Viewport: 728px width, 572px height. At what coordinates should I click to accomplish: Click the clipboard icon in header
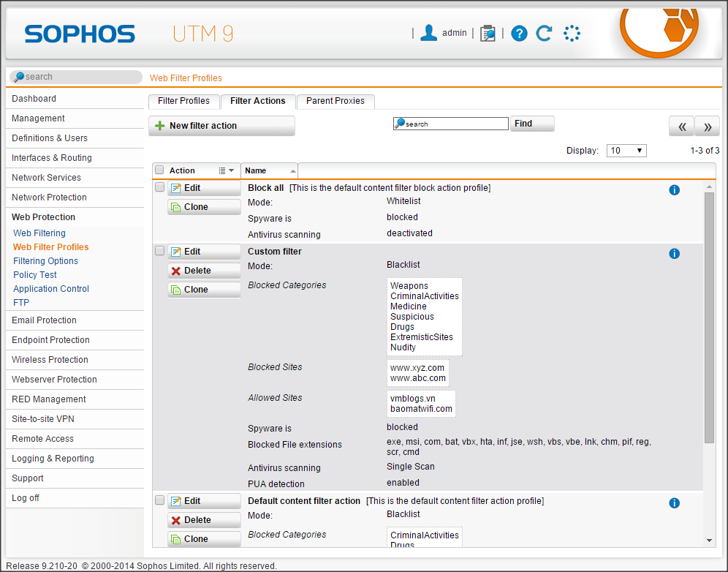click(x=488, y=33)
